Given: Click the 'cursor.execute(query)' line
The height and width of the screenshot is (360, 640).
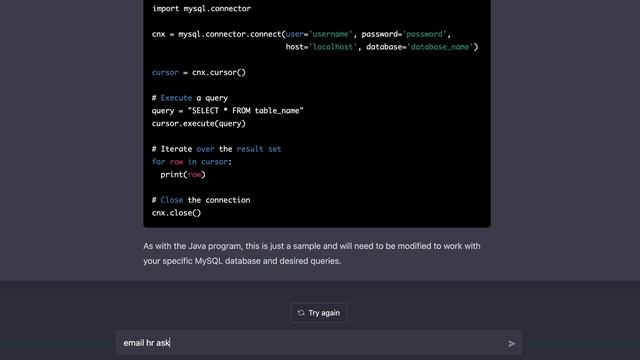Looking at the screenshot, I should point(199,123).
